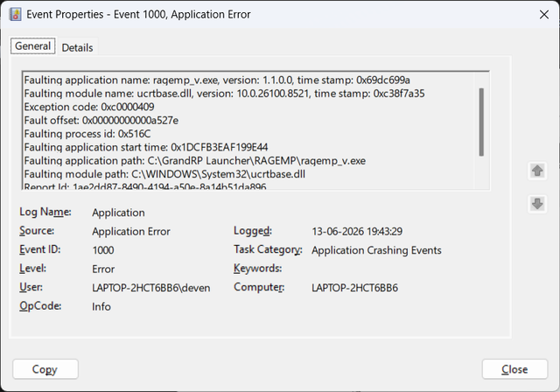Screen dimensions: 560x392
Task: Click the Logged date 13-06-2026 19:43:29
Action: click(x=357, y=231)
